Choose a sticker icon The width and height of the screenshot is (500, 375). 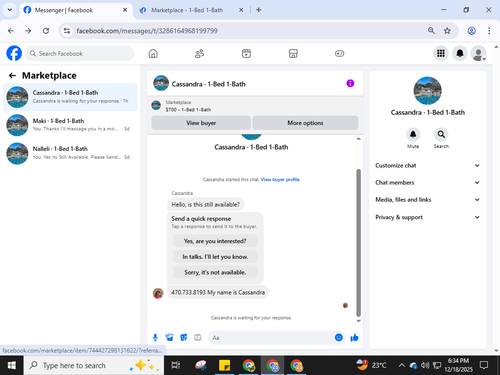[x=184, y=338]
